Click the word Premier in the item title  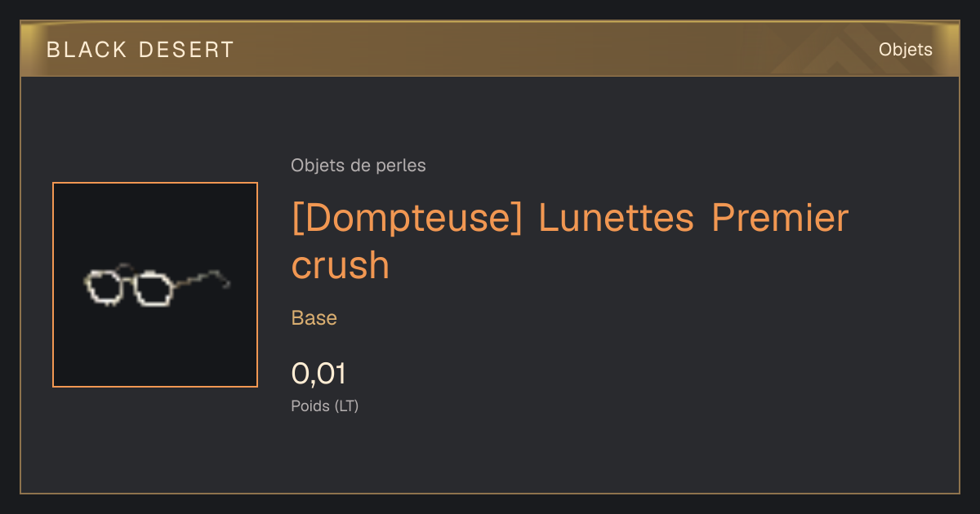(x=780, y=219)
